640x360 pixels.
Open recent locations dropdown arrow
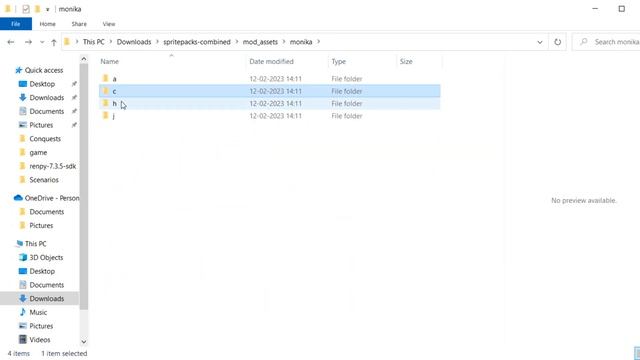coord(42,42)
